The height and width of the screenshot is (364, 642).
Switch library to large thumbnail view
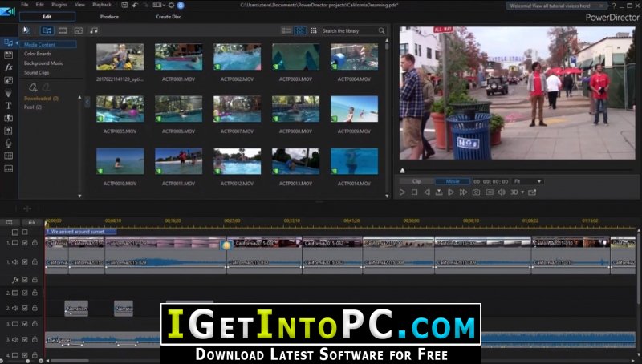(300, 30)
